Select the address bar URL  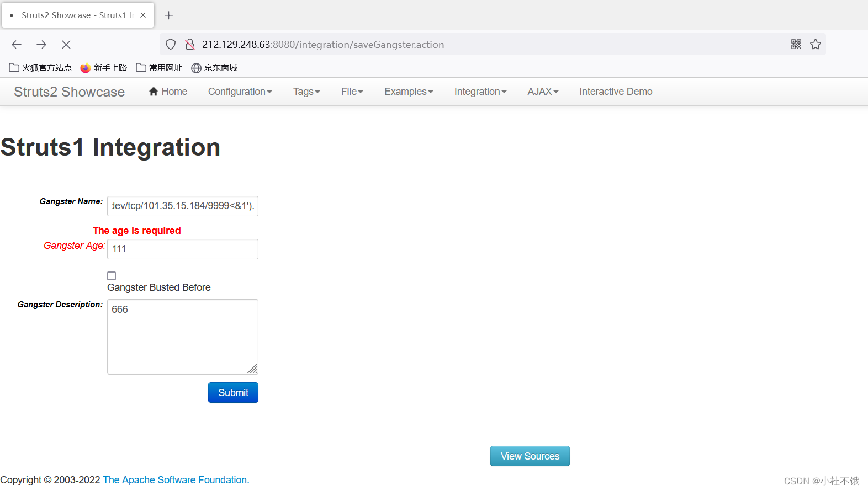click(323, 45)
